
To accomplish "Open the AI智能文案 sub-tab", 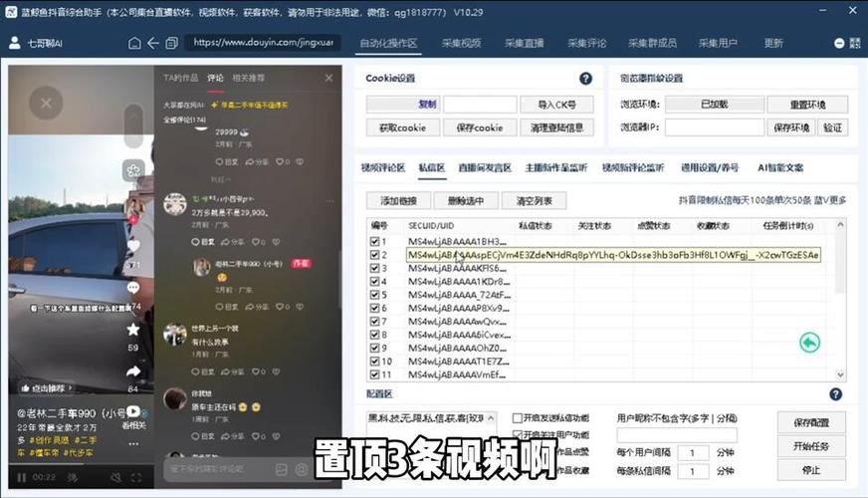I will 780,168.
